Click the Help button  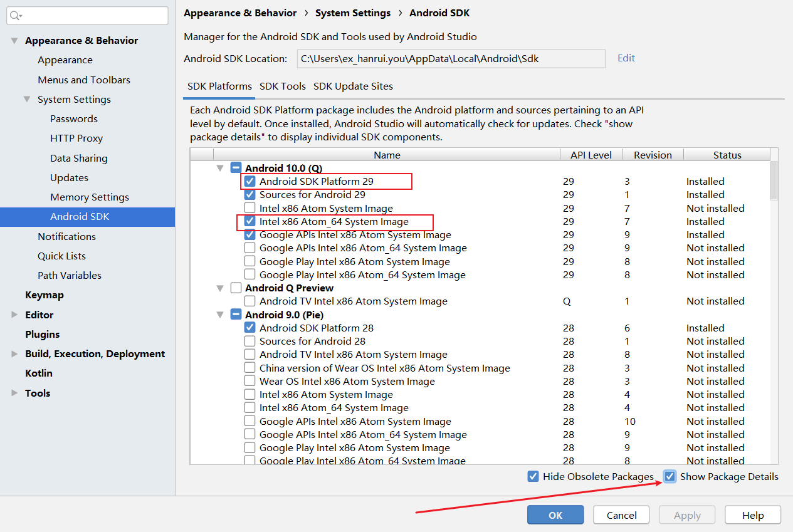pyautogui.click(x=753, y=515)
